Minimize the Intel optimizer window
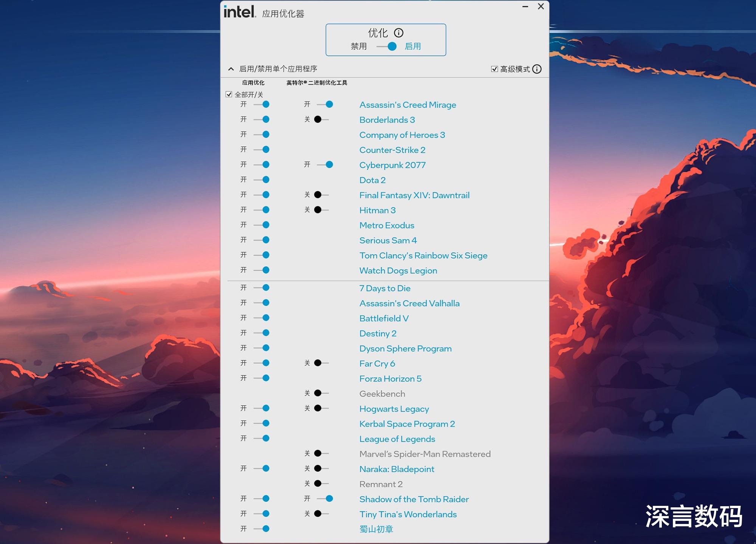This screenshot has height=544, width=756. [x=525, y=6]
